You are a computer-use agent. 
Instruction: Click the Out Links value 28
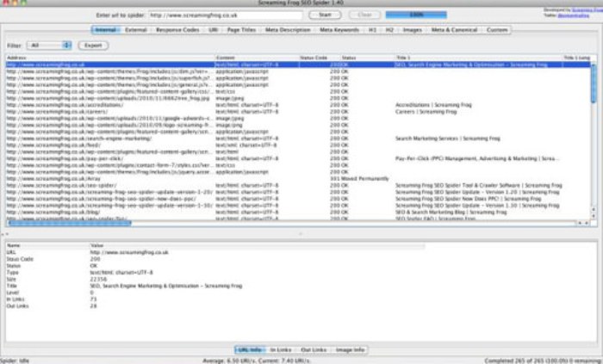[x=93, y=306]
